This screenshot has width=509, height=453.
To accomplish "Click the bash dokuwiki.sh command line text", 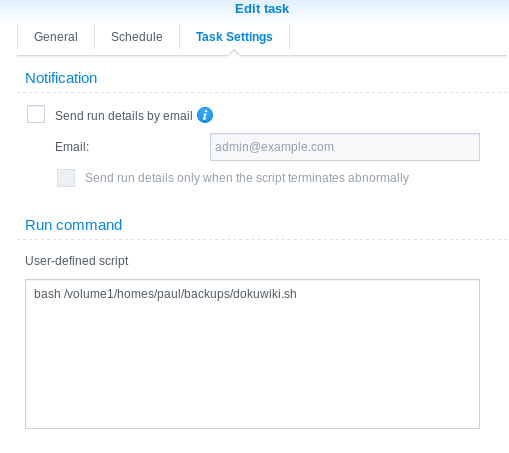I will 165,294.
